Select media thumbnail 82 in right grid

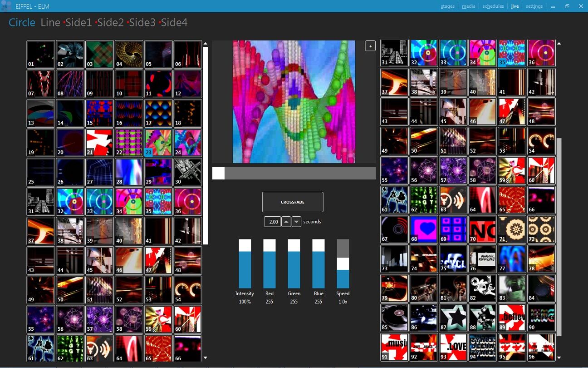[483, 288]
